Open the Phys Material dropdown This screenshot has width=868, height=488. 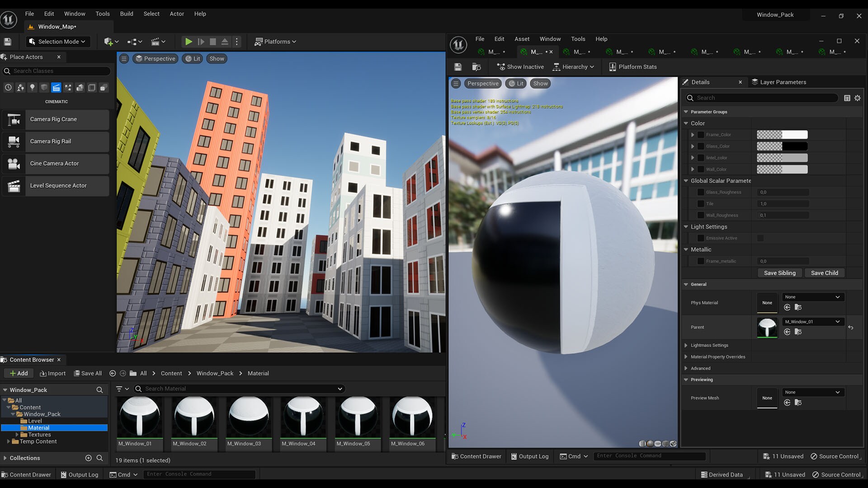click(812, 297)
